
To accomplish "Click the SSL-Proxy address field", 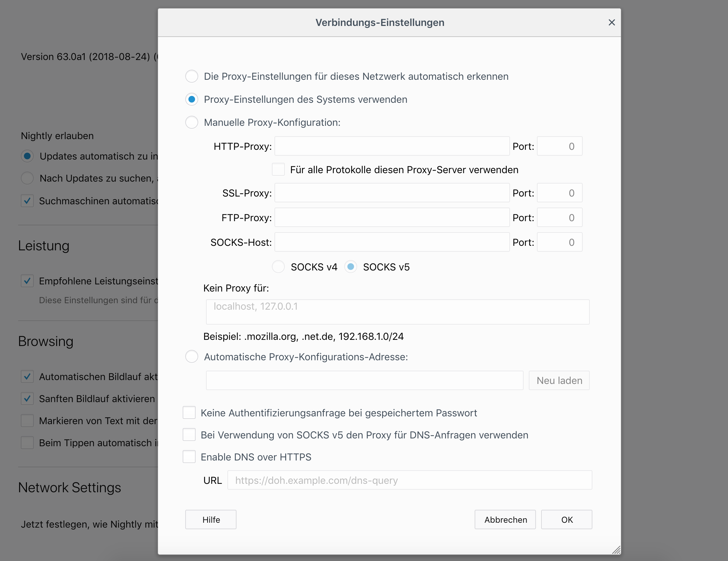I will 392,193.
